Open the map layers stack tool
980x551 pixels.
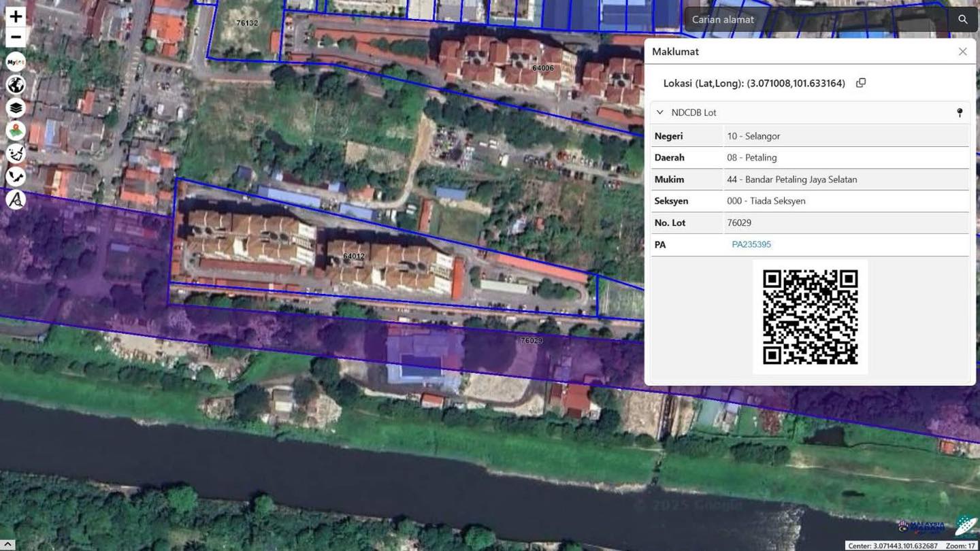(x=16, y=107)
